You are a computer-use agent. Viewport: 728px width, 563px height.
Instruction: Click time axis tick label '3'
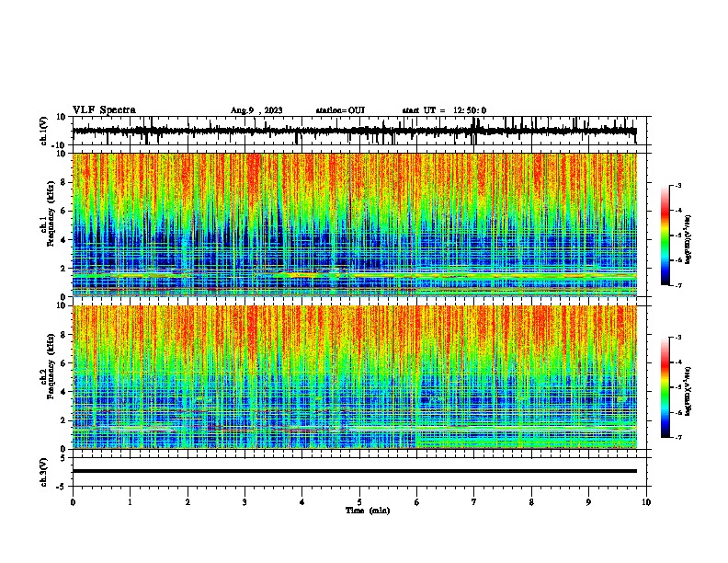245,502
